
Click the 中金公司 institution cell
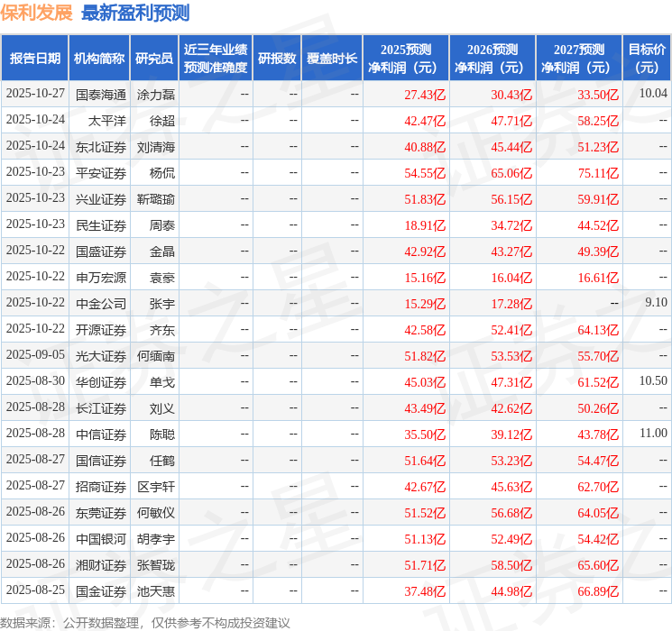click(101, 304)
